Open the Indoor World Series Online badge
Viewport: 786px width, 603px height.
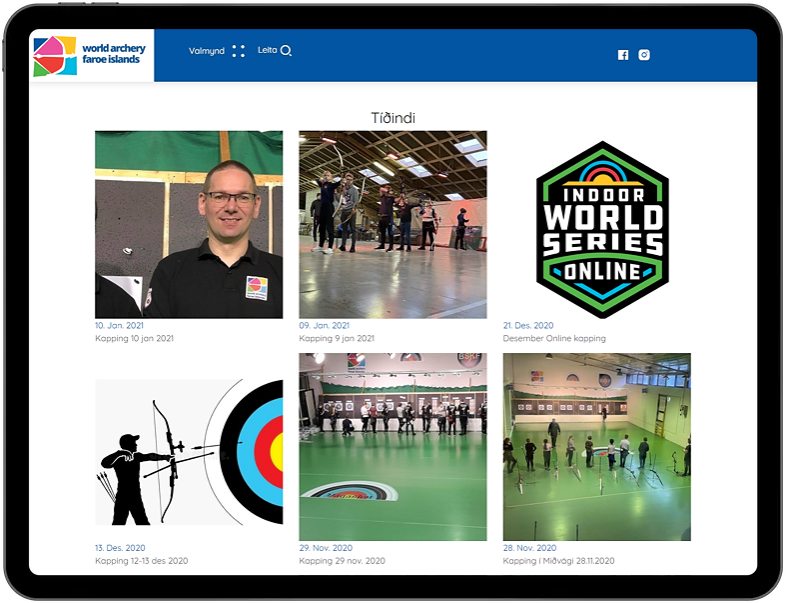pos(603,230)
